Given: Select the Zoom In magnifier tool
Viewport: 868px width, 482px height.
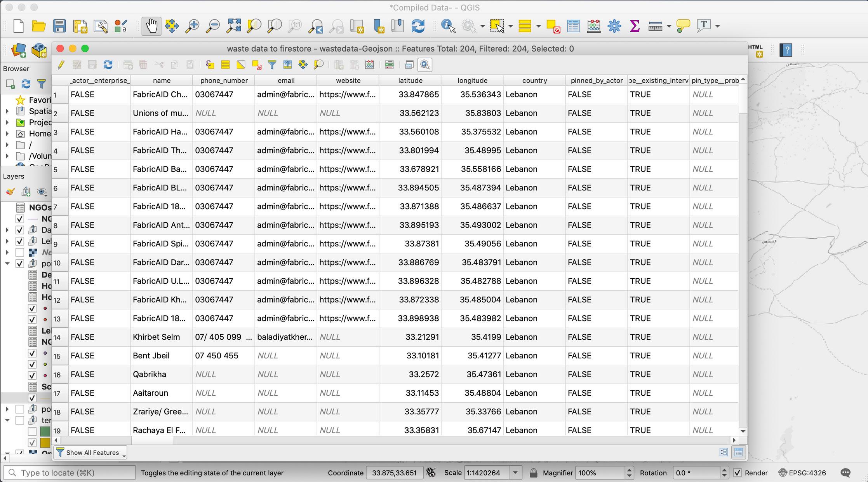Looking at the screenshot, I should [x=192, y=26].
